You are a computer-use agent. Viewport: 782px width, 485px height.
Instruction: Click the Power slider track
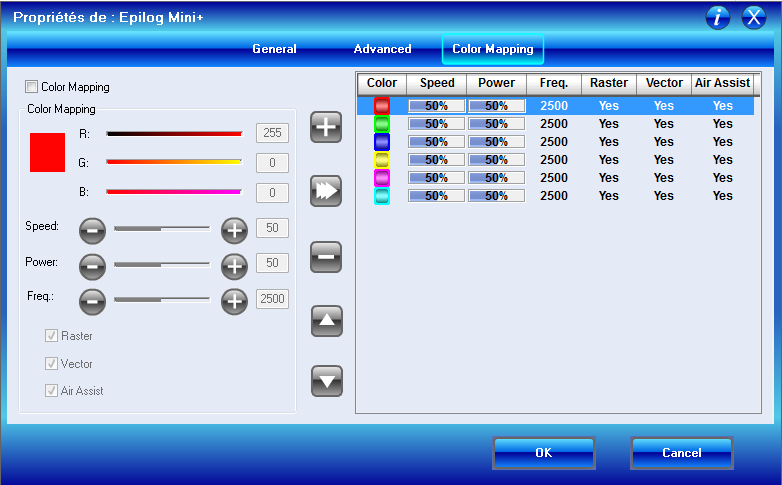coord(162,264)
